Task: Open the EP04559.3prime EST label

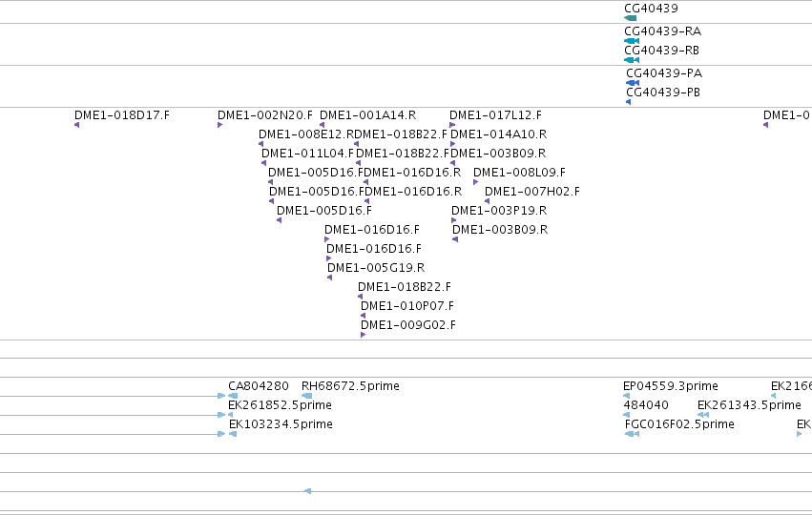Action: click(670, 386)
